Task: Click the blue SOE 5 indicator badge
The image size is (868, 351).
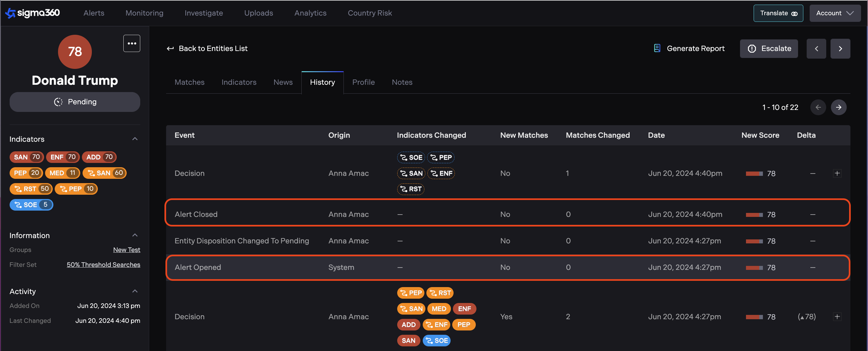Action: [x=31, y=205]
